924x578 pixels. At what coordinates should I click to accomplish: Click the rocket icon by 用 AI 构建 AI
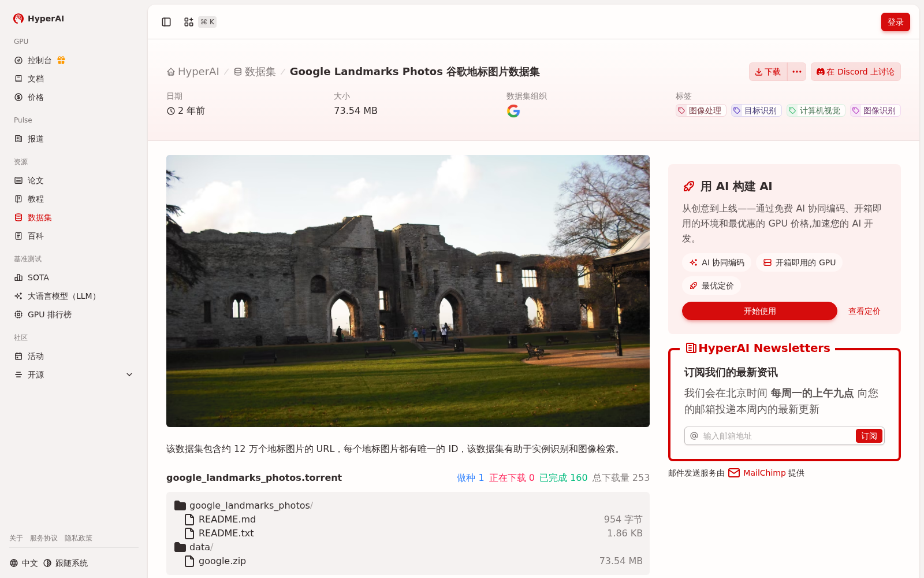[688, 186]
